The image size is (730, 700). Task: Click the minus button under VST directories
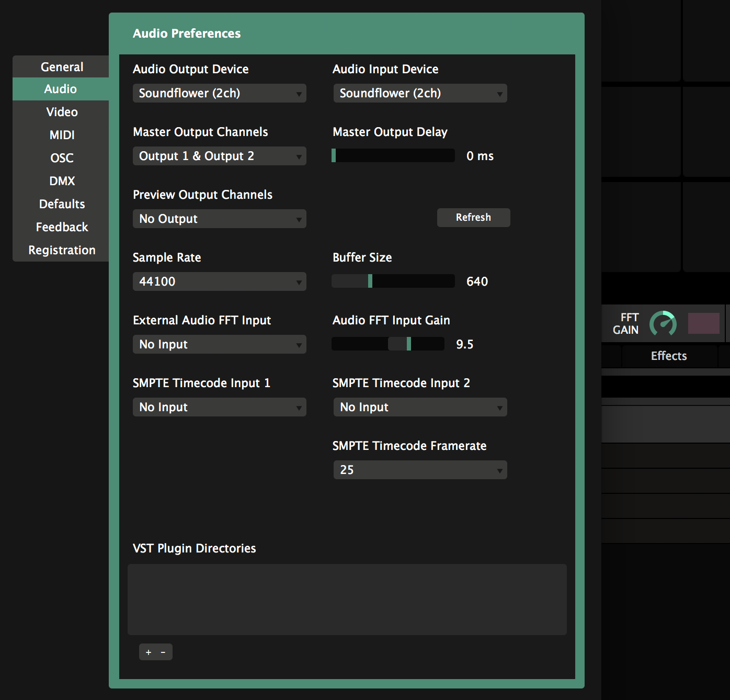[x=163, y=652]
